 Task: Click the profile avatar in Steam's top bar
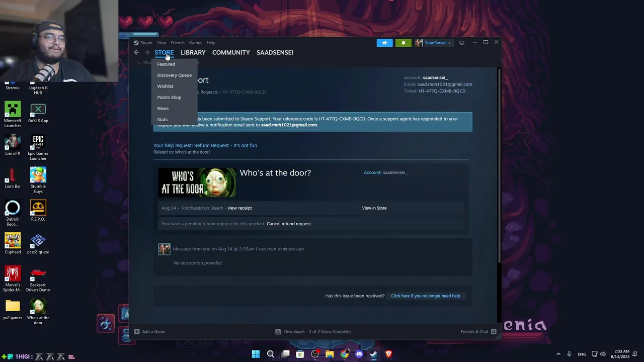[419, 43]
